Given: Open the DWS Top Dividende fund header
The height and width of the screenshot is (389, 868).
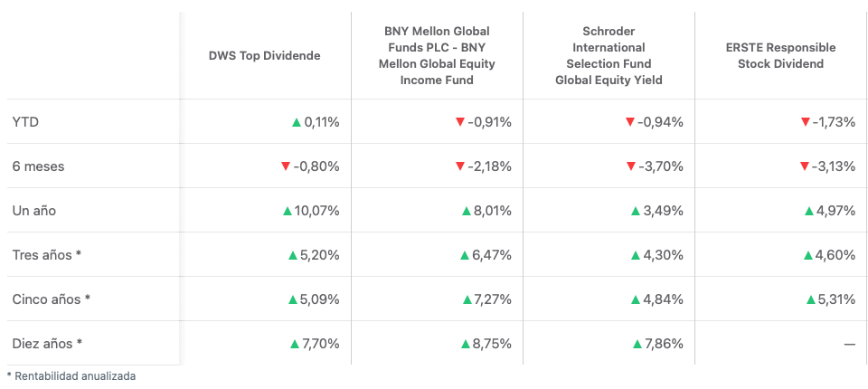Looking at the screenshot, I should 264,56.
